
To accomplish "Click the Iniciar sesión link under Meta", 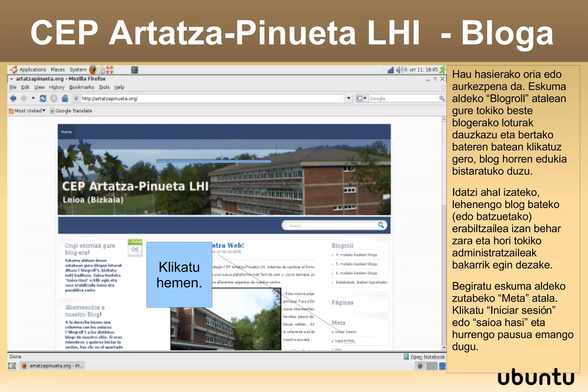I will [x=345, y=332].
